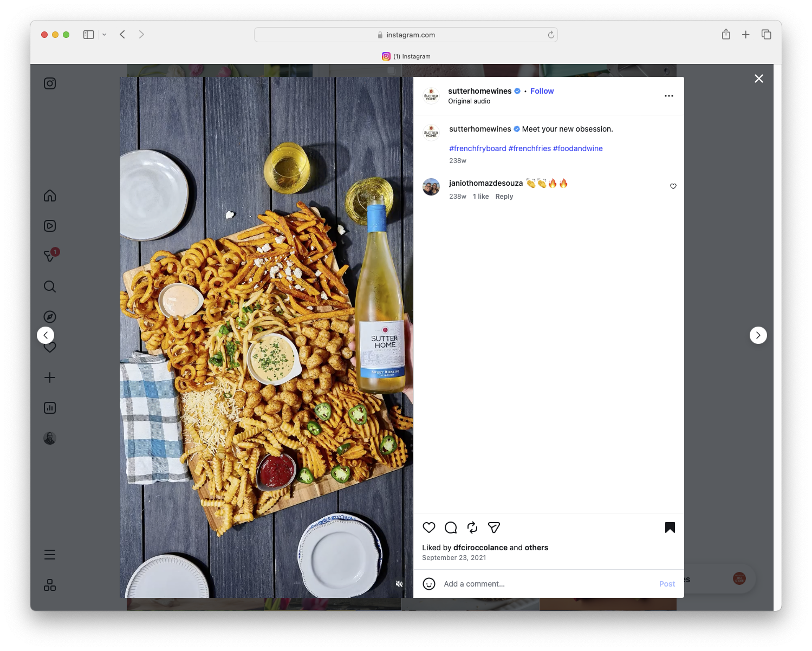Open Dashboard insights icon in sidebar

tap(50, 408)
